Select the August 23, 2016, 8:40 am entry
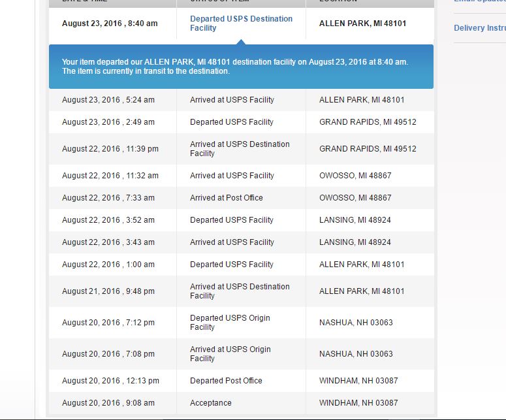 (x=110, y=24)
